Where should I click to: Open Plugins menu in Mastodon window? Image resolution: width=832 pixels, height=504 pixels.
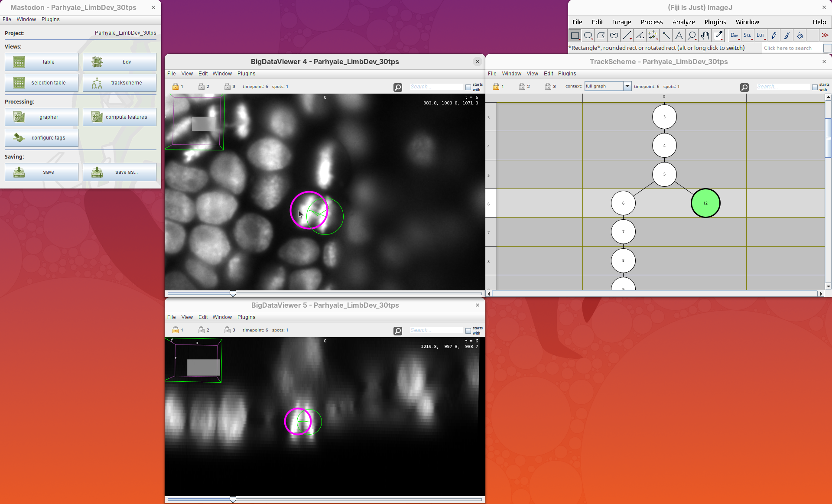pos(50,20)
